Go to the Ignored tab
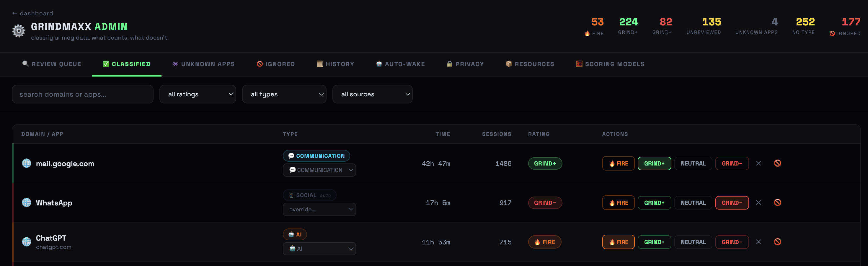The image size is (868, 266). click(x=276, y=64)
